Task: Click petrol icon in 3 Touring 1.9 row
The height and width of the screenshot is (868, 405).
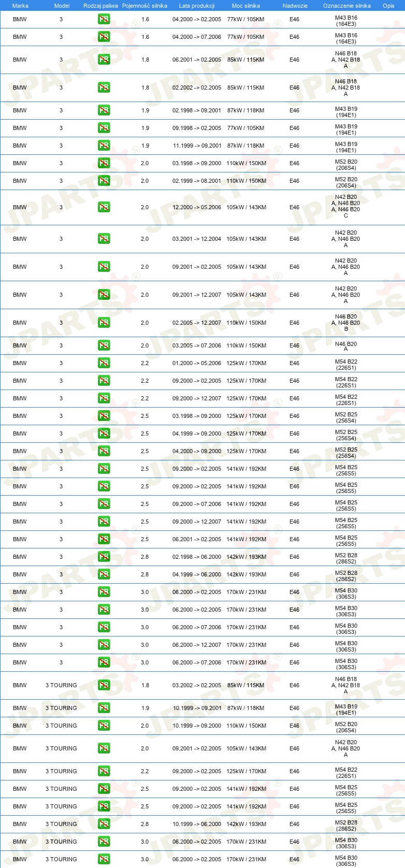Action: tap(104, 708)
